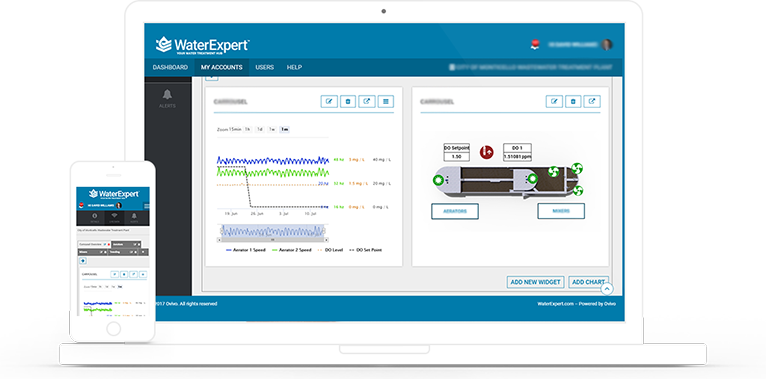This screenshot has height=379, width=766.
Task: Click the Aerators button
Action: [x=455, y=211]
